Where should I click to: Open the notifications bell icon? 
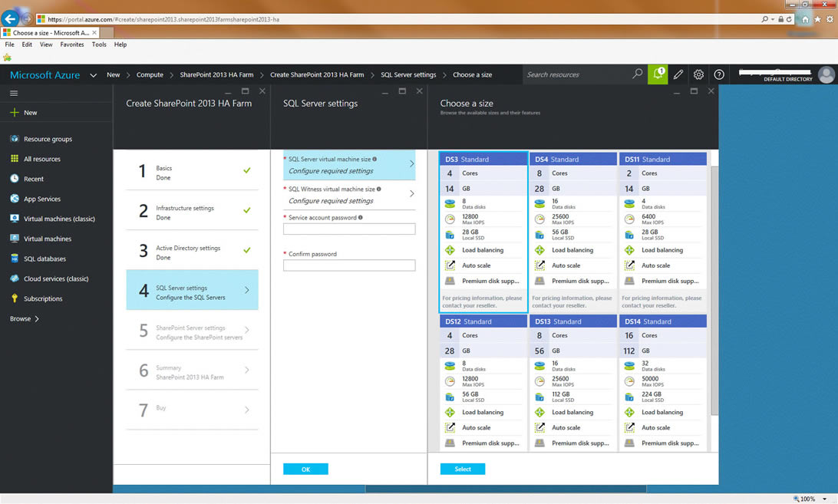pos(658,74)
